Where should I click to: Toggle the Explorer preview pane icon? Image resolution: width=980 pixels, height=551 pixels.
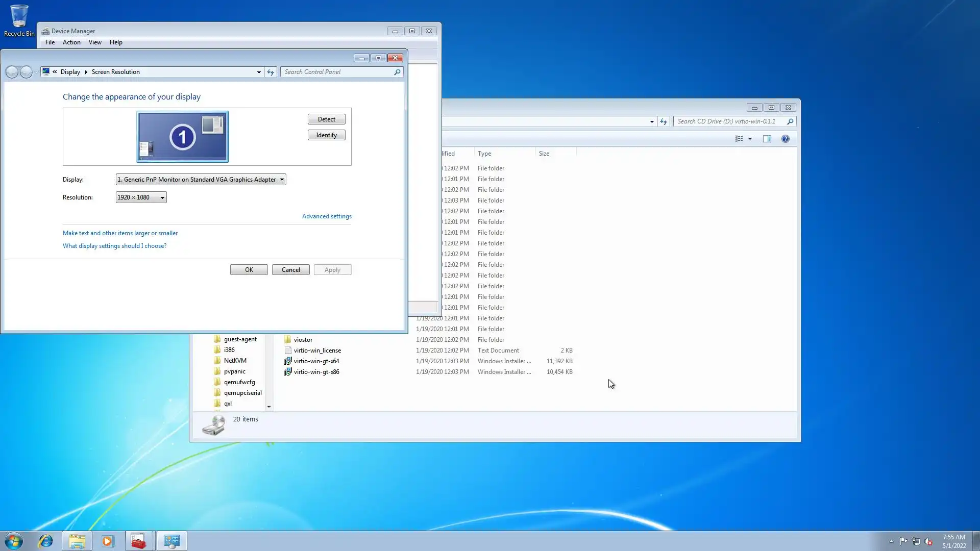(767, 139)
